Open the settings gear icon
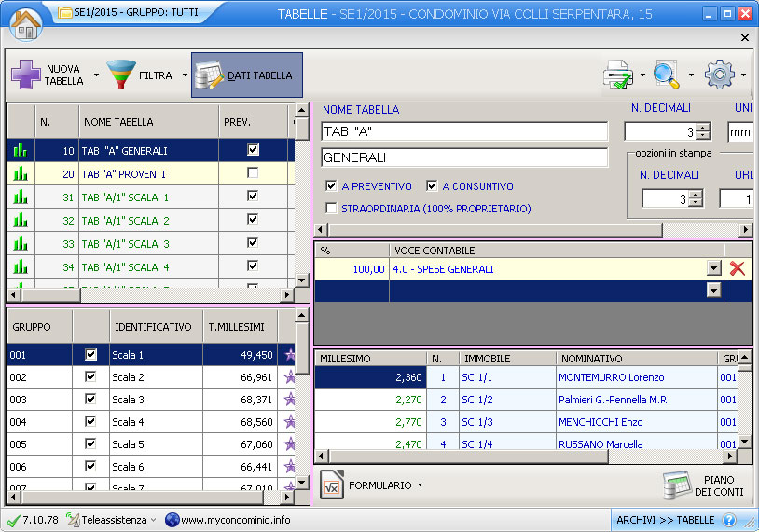 click(720, 75)
